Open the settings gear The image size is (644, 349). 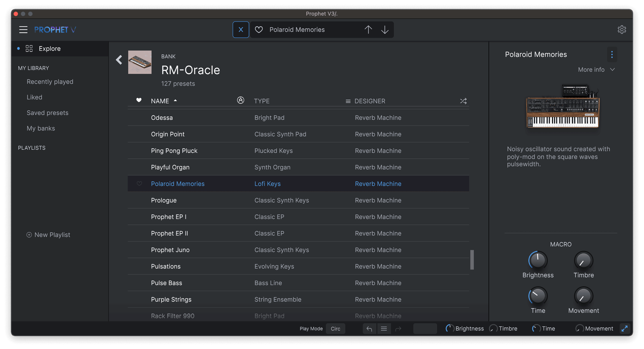(x=621, y=29)
